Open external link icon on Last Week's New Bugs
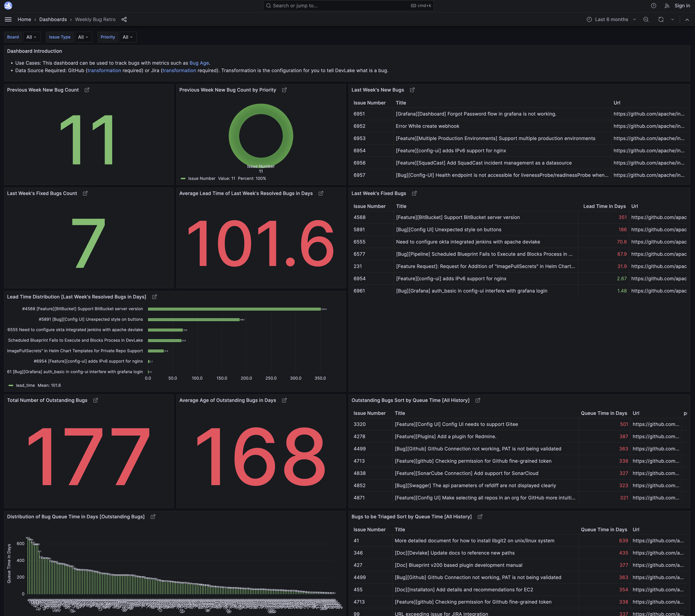Viewport: 695px width, 616px height. coord(412,90)
